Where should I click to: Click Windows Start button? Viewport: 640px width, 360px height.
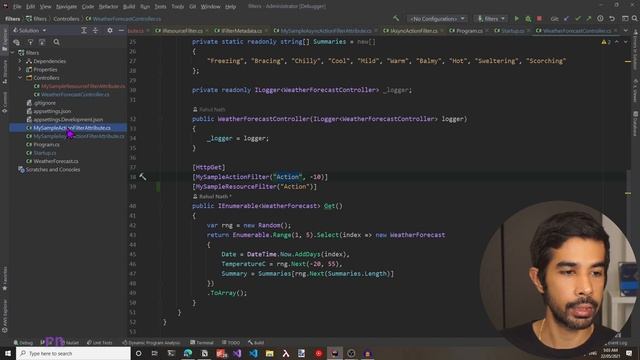coord(8,353)
